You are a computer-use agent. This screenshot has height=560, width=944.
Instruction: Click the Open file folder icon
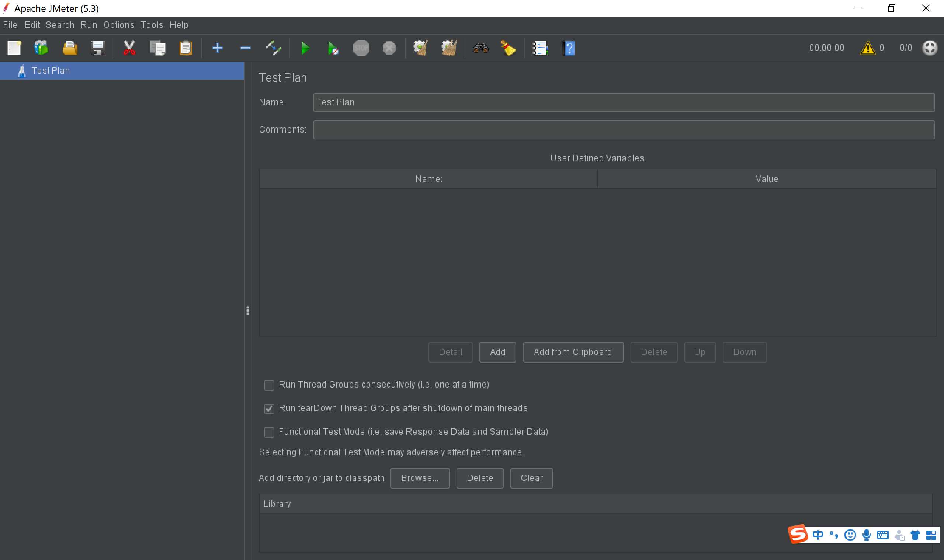[x=70, y=48]
